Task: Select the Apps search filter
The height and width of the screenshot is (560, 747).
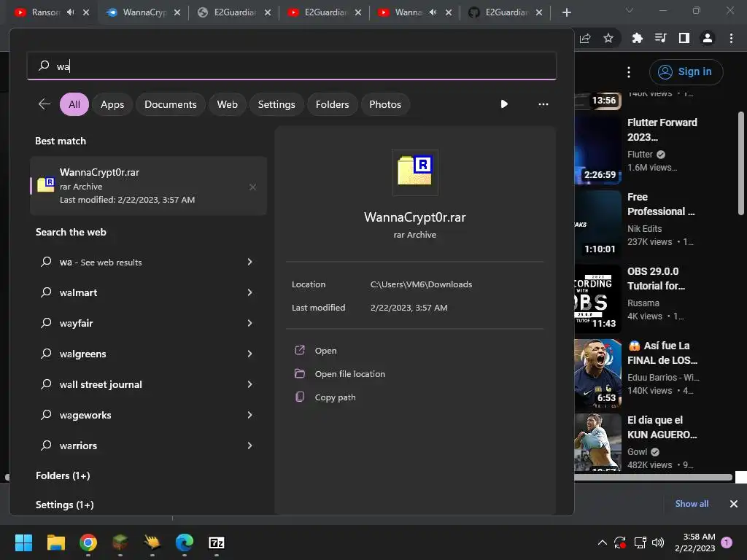Action: click(112, 104)
